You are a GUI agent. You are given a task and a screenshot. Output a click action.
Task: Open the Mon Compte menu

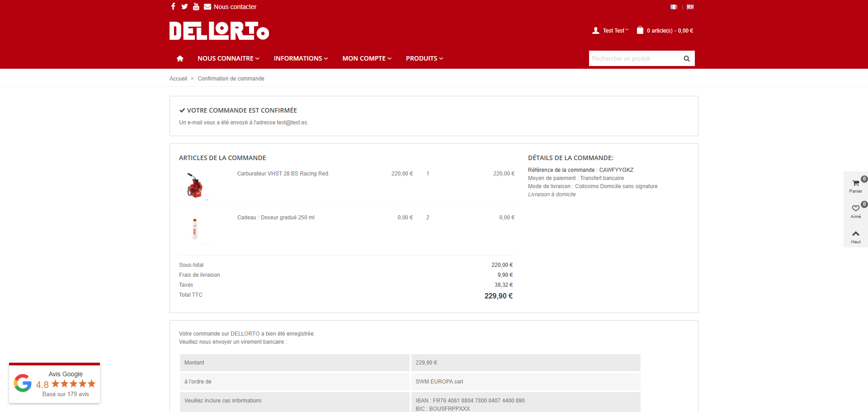367,58
